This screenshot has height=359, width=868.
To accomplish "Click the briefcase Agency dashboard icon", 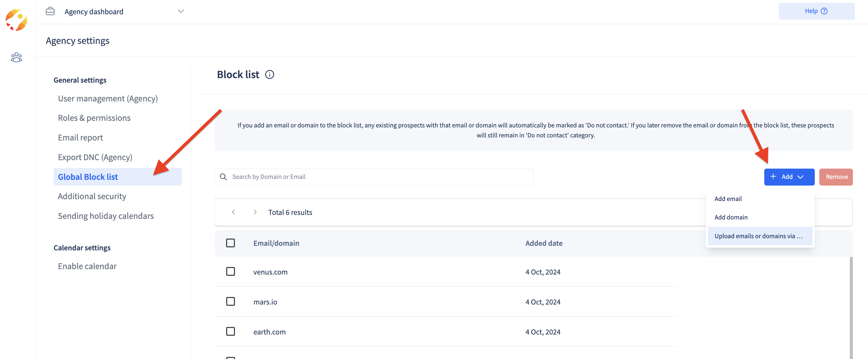I will tap(50, 11).
